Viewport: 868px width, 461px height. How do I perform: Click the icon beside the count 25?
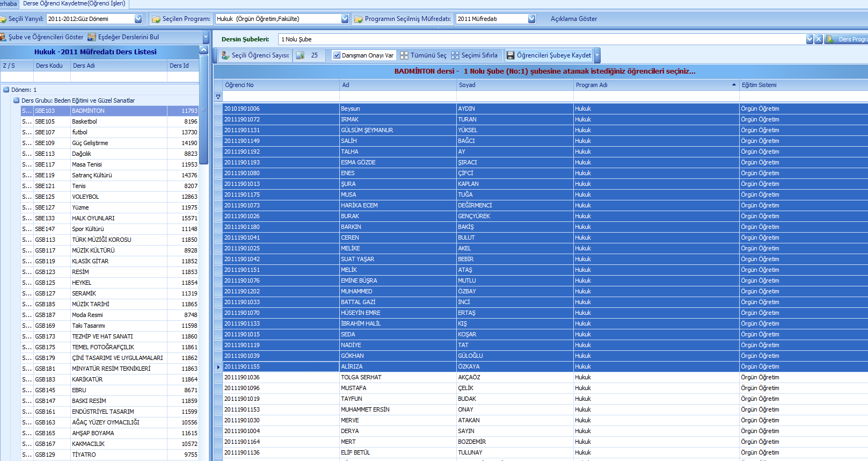tap(301, 55)
